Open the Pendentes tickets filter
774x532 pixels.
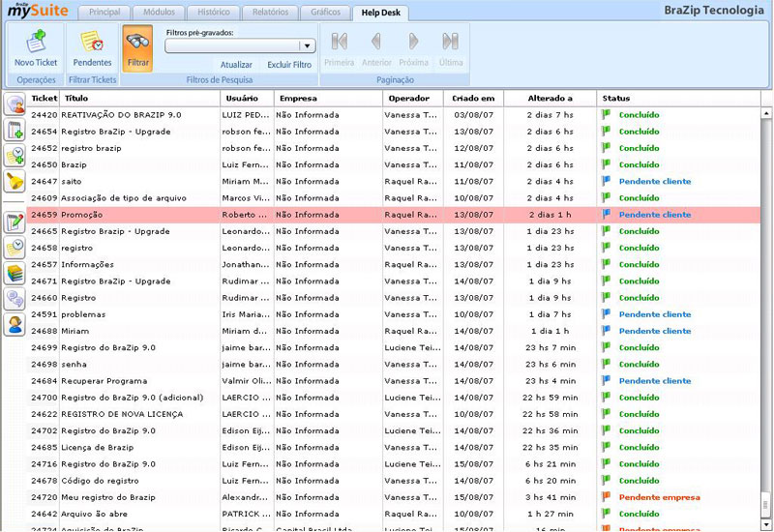point(92,47)
